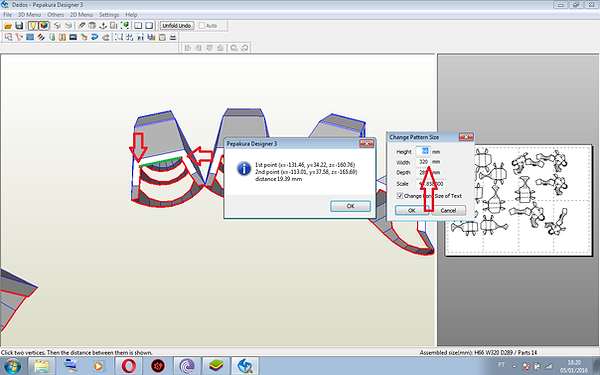Click the red select-and-move parts icon
Image resolution: width=600 pixels, height=375 pixels.
(x=8, y=37)
